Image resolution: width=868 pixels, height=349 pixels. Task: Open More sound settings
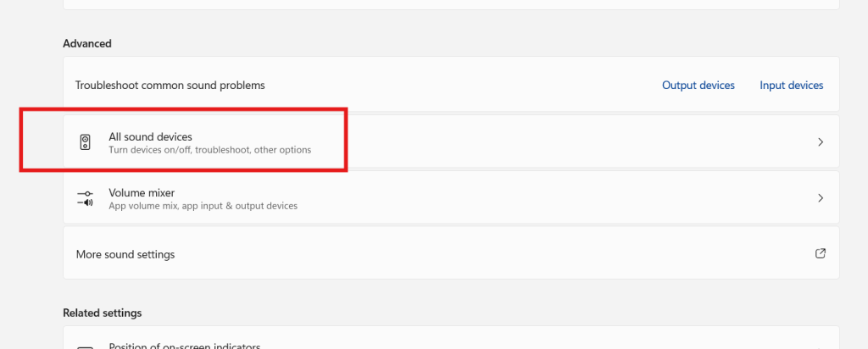125,254
